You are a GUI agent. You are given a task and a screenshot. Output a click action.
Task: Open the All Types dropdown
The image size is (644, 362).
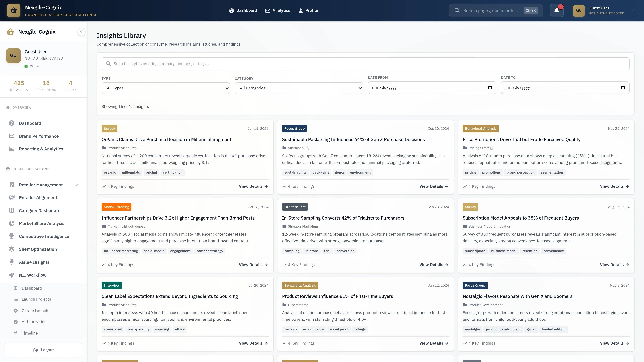(x=166, y=88)
